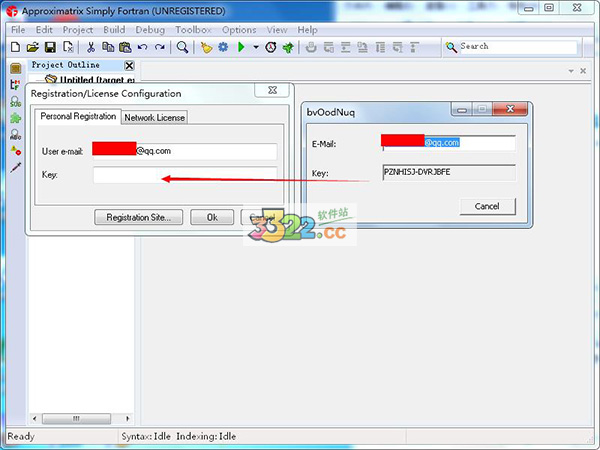Click the Indexing: Idle status text
The height and width of the screenshot is (450, 600).
(x=206, y=436)
